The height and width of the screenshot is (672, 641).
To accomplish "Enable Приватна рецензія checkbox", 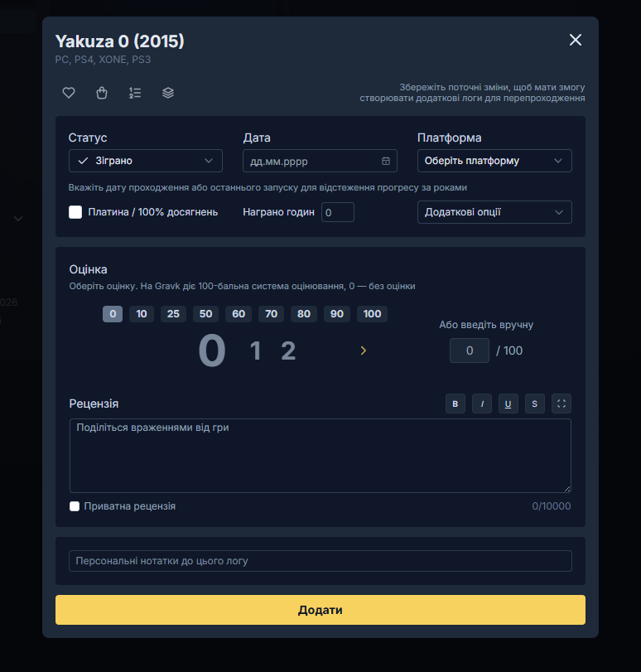I will (x=75, y=506).
